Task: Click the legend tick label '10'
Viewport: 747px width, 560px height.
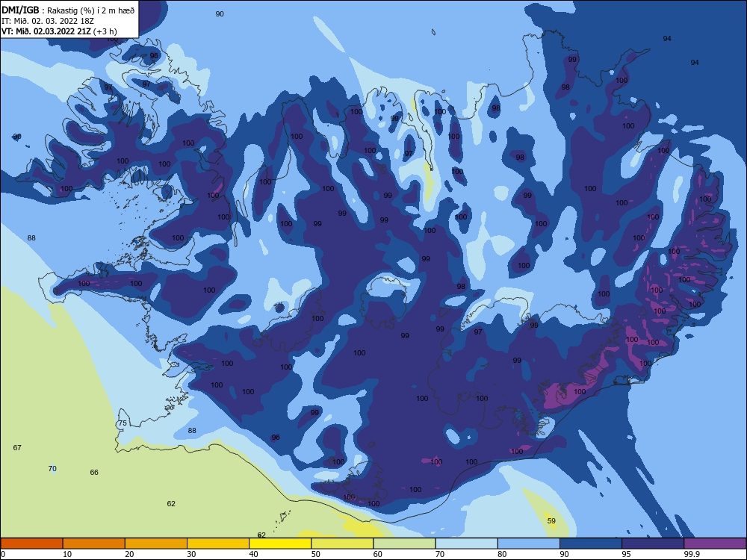Action: click(67, 554)
